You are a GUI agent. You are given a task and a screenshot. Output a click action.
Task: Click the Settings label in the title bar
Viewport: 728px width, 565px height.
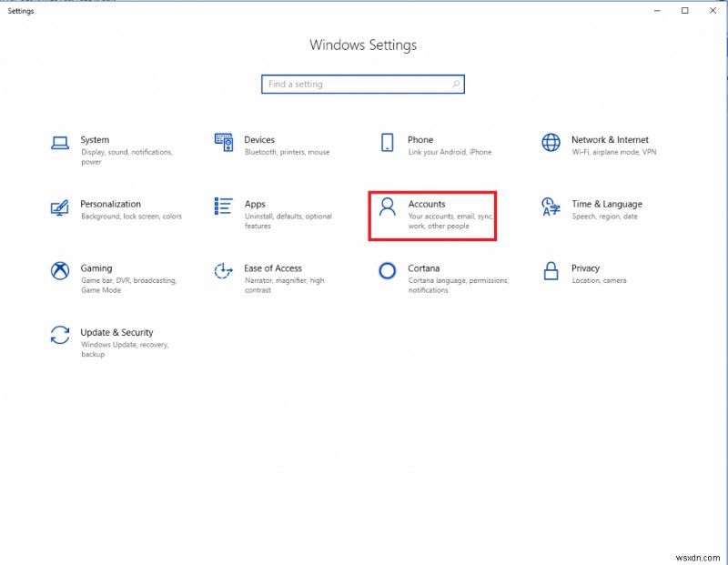[20, 12]
